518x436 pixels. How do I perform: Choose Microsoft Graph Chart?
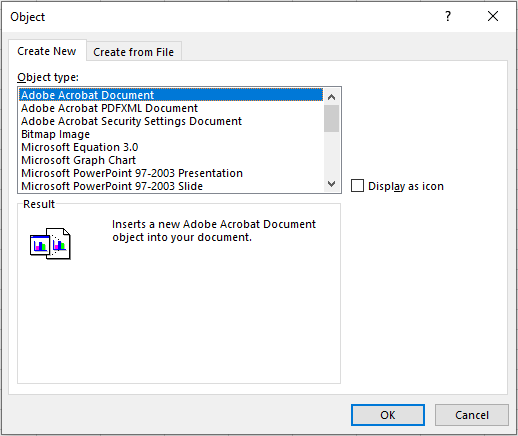[x=171, y=160]
